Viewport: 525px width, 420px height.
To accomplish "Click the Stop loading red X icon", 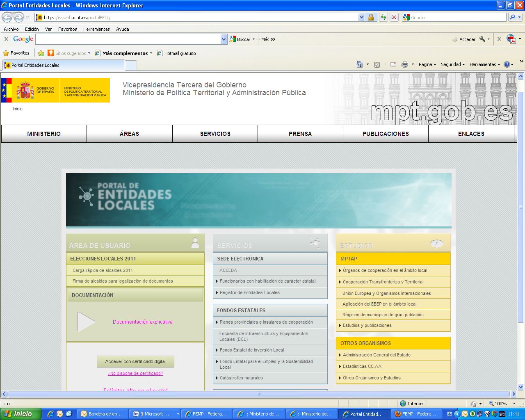I will (394, 17).
